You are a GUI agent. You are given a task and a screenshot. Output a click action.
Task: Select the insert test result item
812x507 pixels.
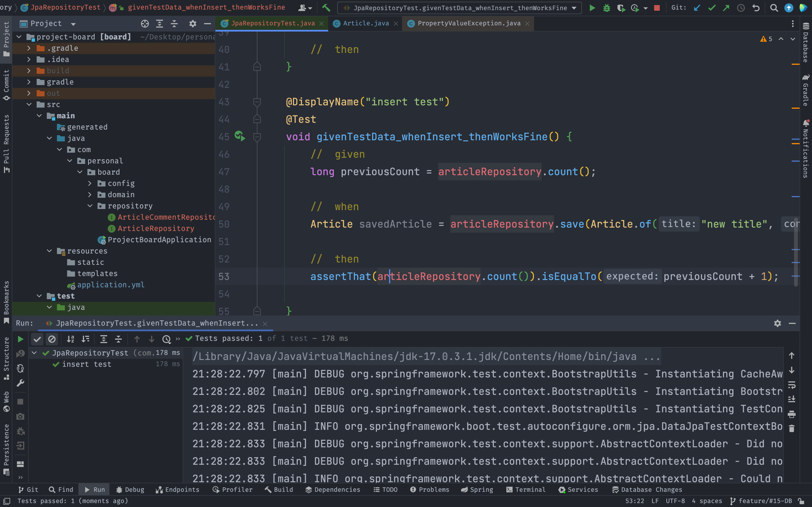[x=87, y=364]
